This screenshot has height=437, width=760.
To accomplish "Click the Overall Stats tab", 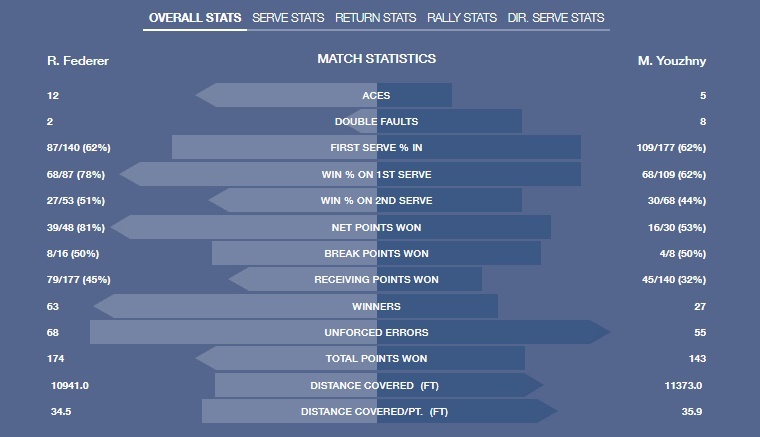I will tap(194, 18).
